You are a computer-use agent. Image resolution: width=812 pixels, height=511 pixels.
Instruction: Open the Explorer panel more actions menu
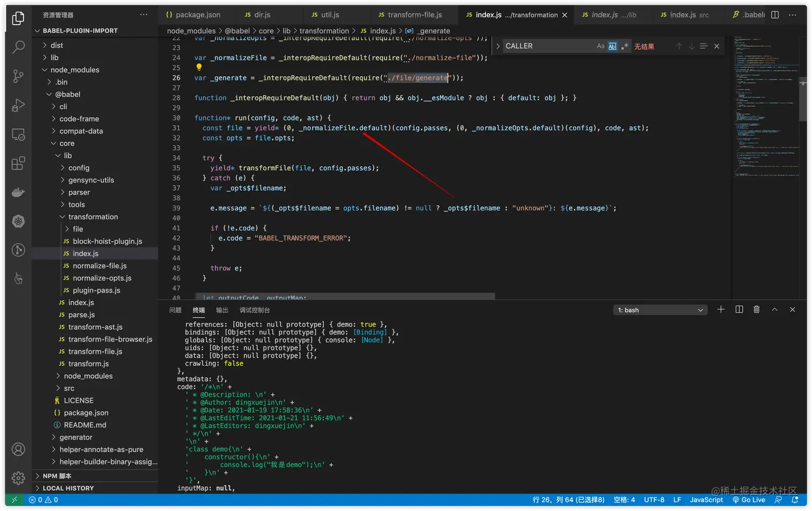(x=143, y=14)
